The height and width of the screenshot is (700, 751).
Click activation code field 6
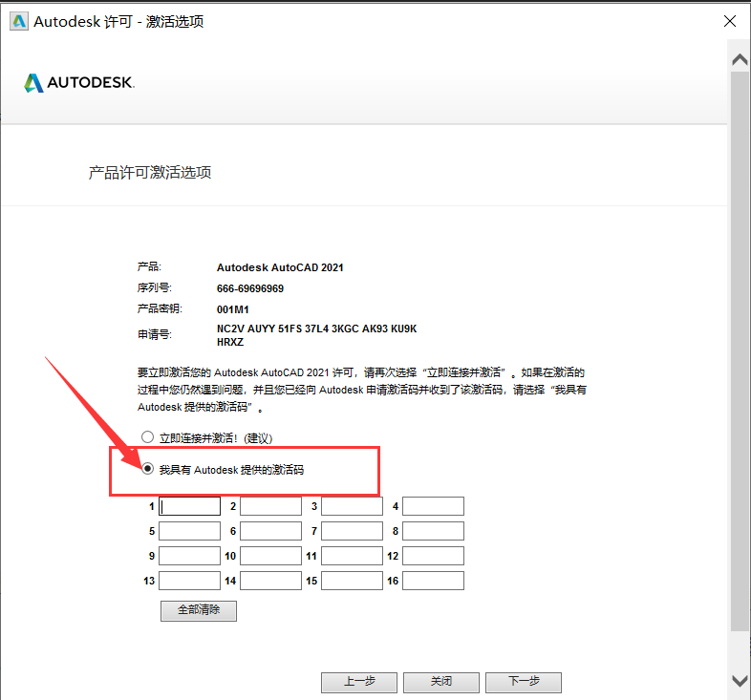click(270, 531)
